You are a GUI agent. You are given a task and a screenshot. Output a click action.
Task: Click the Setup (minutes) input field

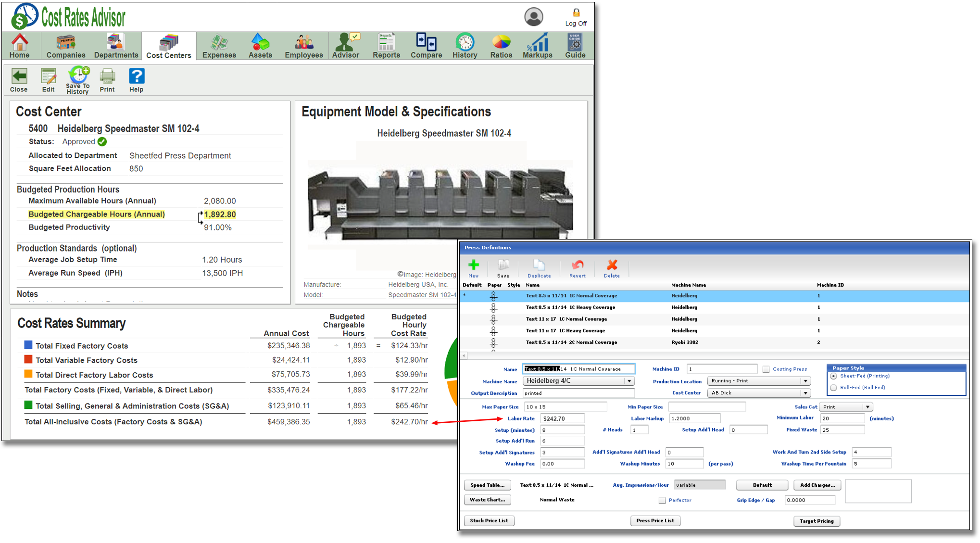click(563, 430)
